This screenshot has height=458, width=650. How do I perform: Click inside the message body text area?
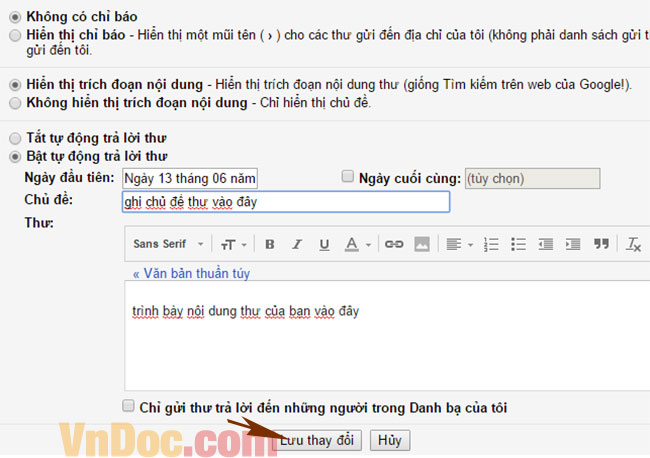387,336
